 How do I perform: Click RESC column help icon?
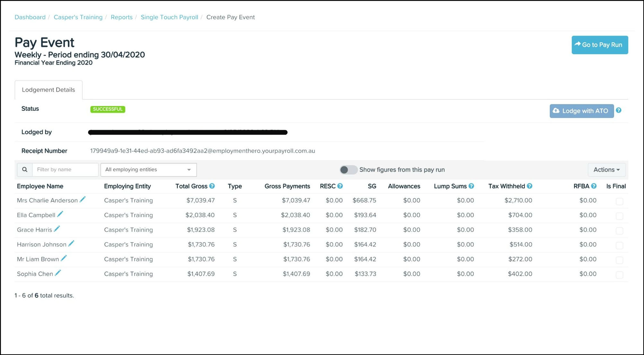[x=340, y=186]
